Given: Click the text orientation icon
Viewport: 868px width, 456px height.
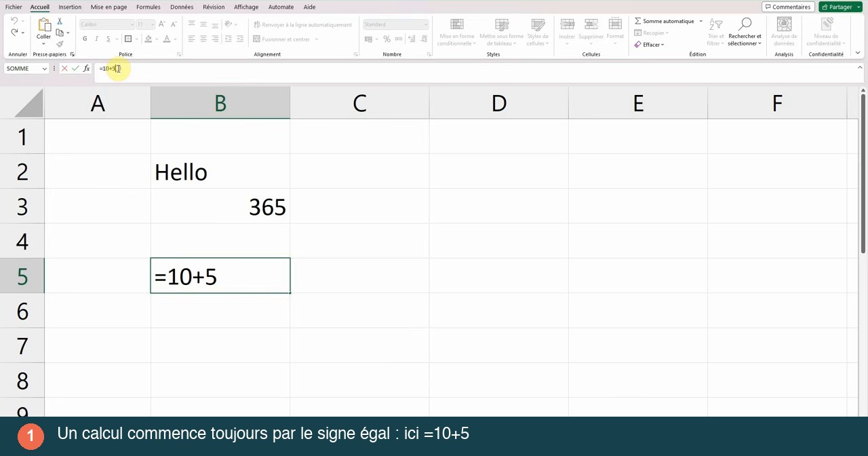Looking at the screenshot, I should click(229, 24).
